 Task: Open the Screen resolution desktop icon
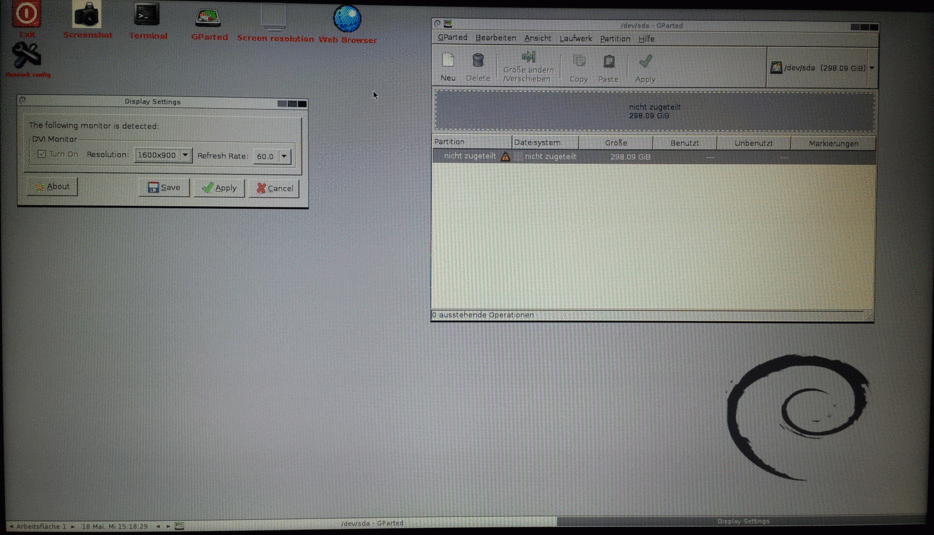tap(273, 17)
